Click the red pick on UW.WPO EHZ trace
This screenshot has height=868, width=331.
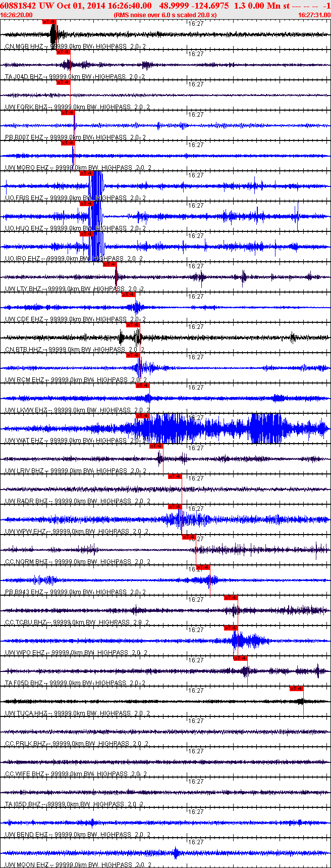[231, 628]
